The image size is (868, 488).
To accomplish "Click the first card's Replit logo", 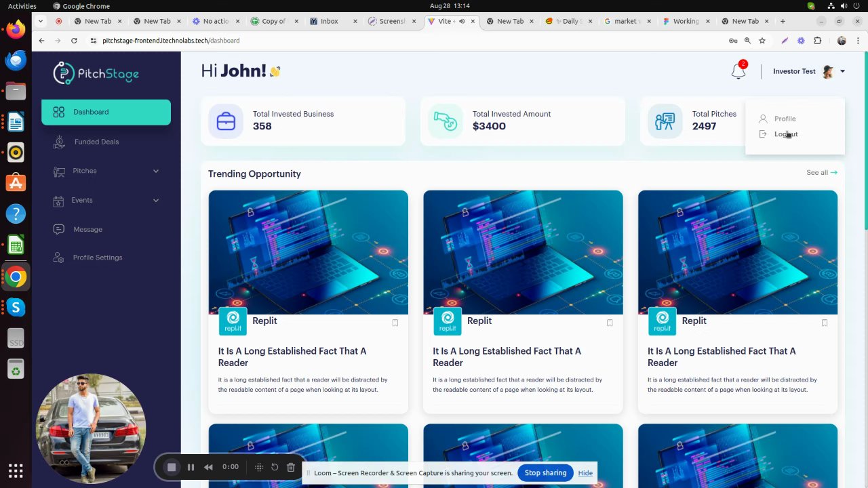I will tap(233, 321).
